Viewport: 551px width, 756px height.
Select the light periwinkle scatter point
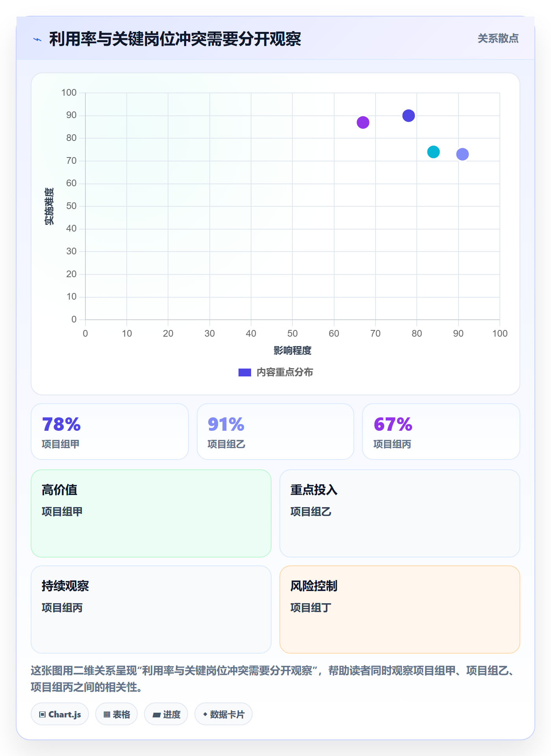click(462, 154)
